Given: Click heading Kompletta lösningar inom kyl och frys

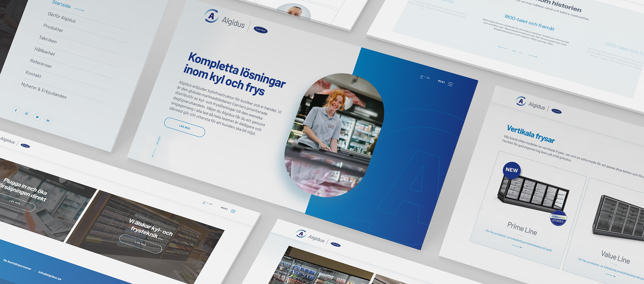Looking at the screenshot, I should 234,74.
